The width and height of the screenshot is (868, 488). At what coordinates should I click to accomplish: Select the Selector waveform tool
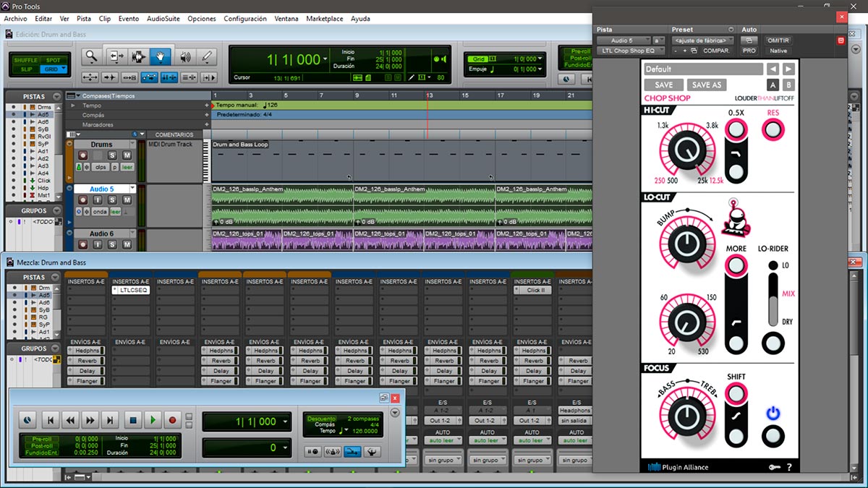138,56
